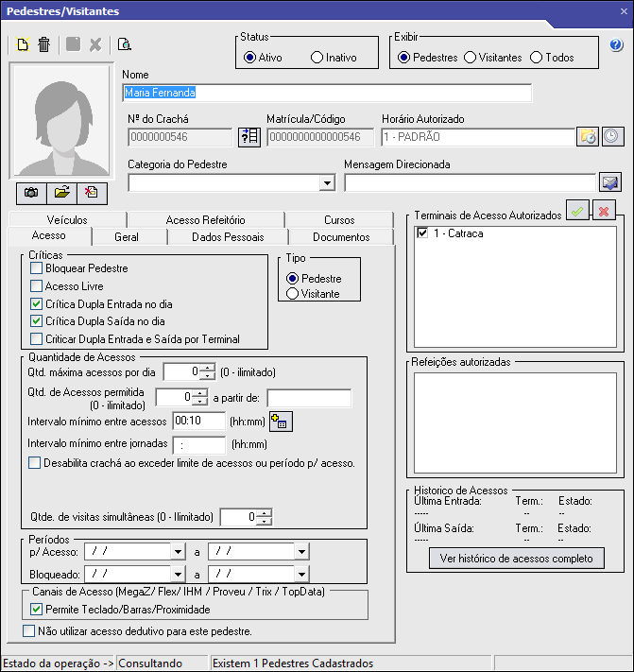Open the p/ Acesso start date dropdown

pos(178,551)
